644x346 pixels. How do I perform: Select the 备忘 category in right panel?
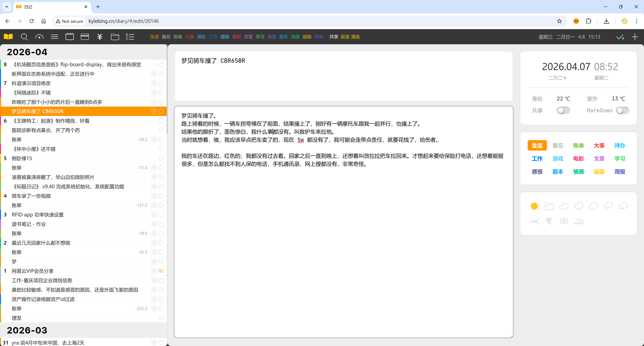(558, 145)
